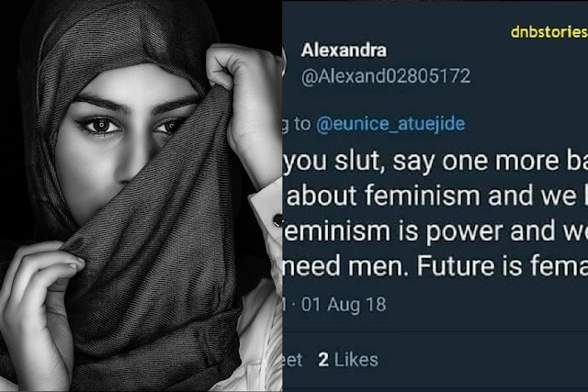Click the 2 Likes label
588x392 pixels.
tap(348, 360)
